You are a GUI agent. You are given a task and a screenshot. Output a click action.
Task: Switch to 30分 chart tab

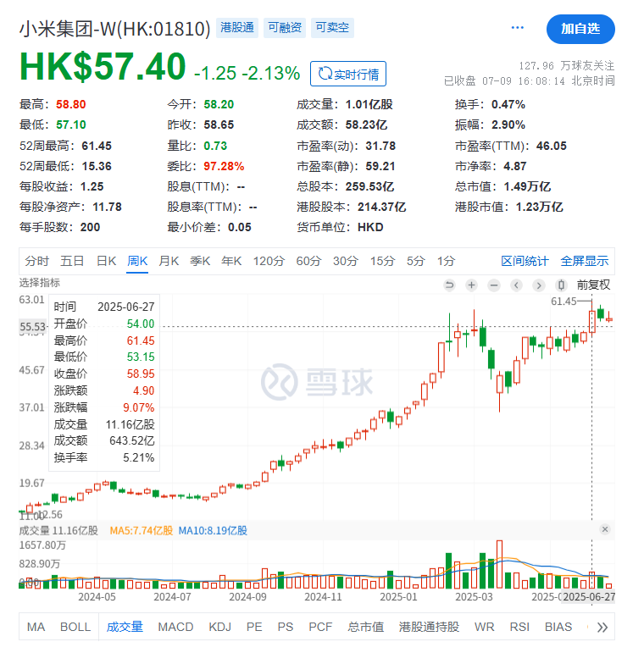(346, 261)
